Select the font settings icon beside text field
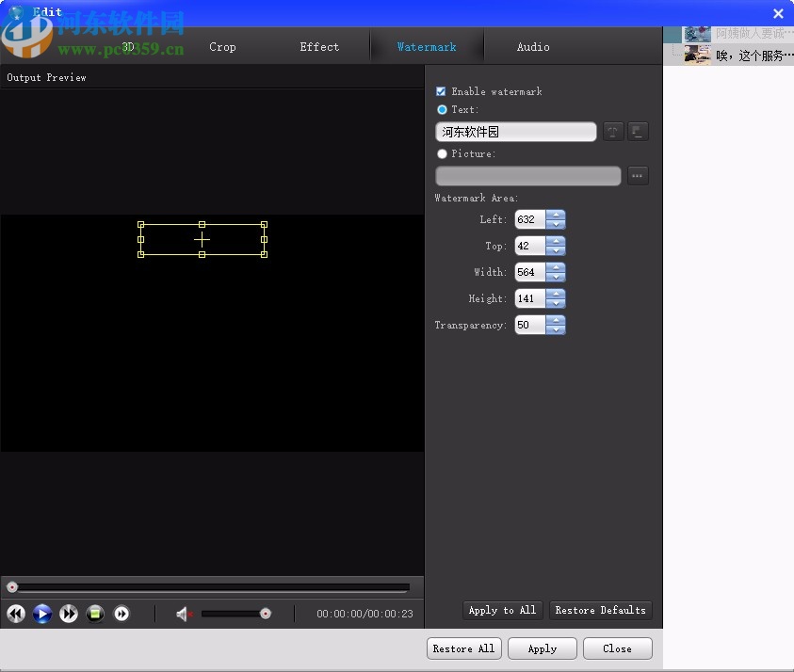Image resolution: width=794 pixels, height=672 pixels. coord(613,132)
